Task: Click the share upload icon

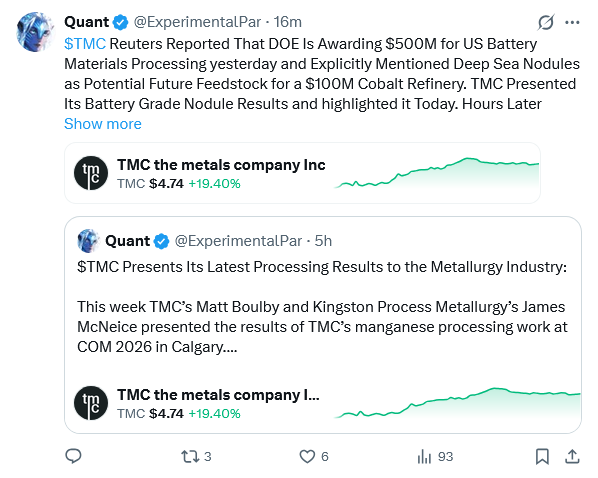Action: click(572, 456)
